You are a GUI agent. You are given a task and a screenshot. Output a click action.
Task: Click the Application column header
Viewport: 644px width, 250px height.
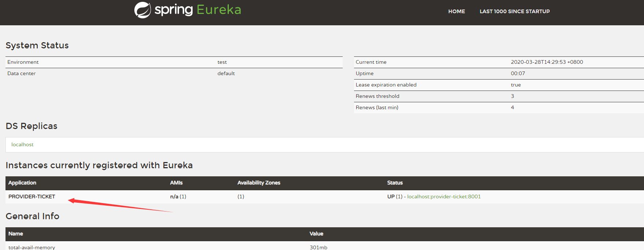[22, 183]
